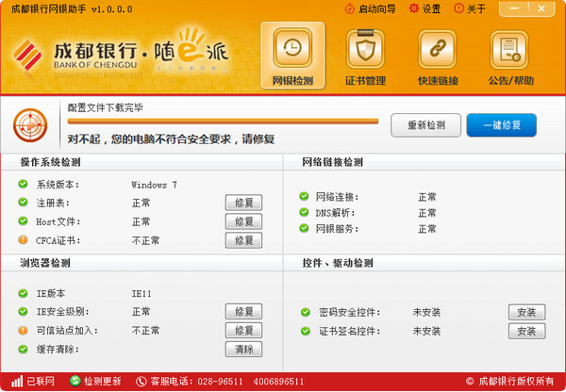Open the 网银检测 tab
566x392 pixels.
coord(292,56)
